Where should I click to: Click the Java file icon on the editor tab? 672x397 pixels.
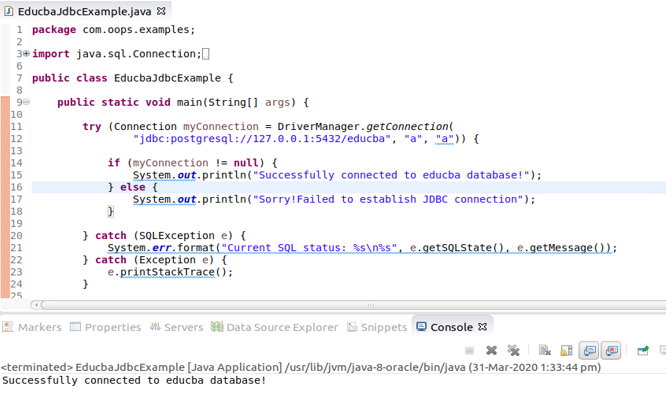(x=8, y=11)
